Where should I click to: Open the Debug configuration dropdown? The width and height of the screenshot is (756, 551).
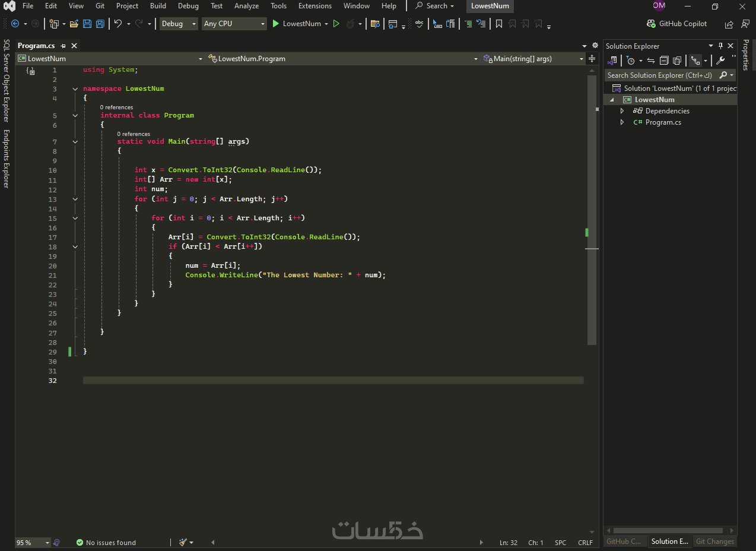tap(179, 24)
